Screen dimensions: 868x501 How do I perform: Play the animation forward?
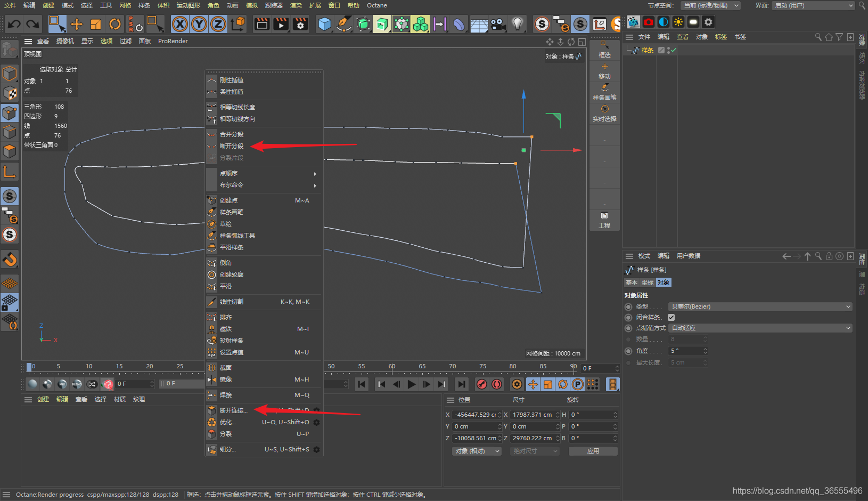pos(411,384)
